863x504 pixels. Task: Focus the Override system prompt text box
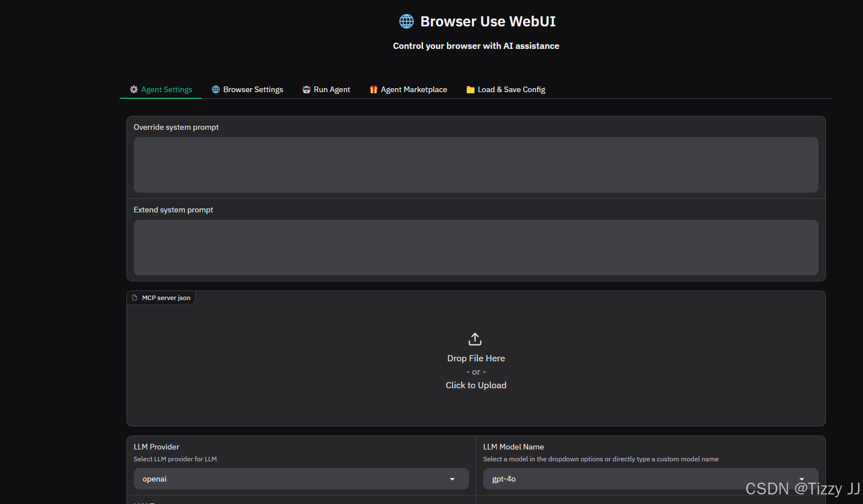tap(476, 165)
